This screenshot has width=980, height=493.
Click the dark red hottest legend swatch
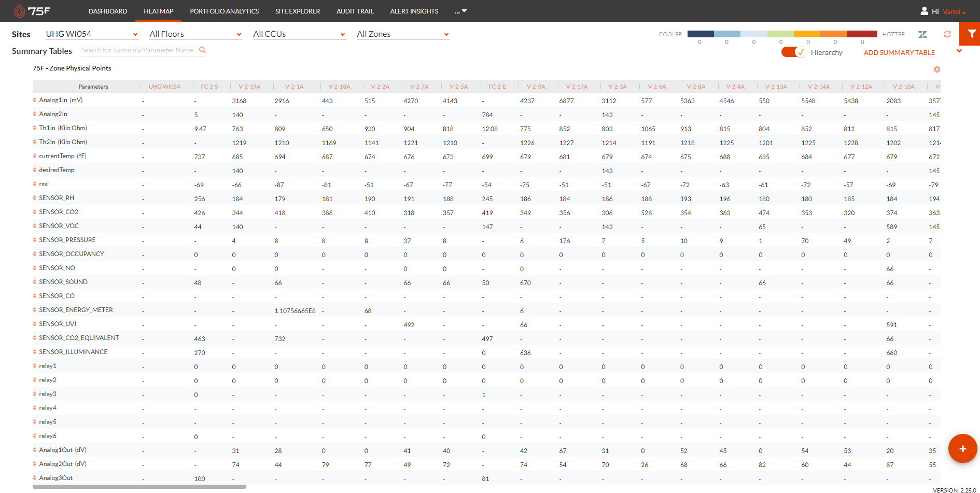(x=862, y=34)
